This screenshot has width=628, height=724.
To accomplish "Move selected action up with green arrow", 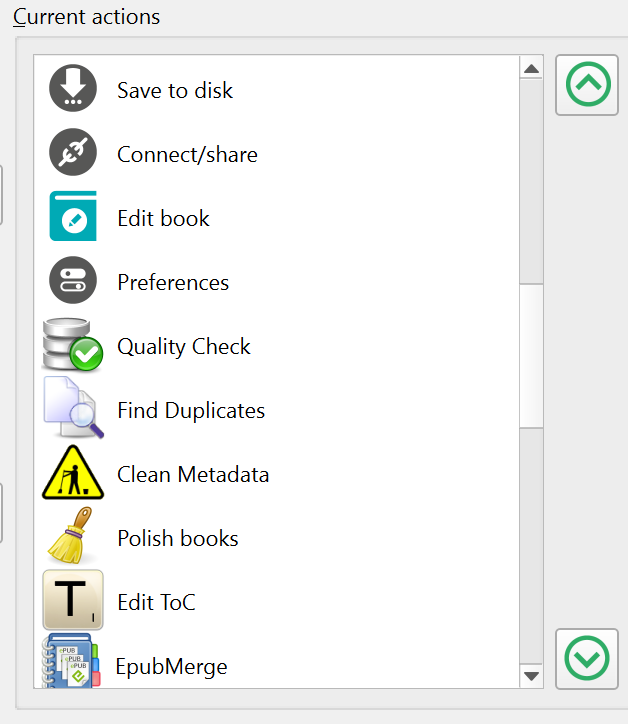I will (587, 85).
